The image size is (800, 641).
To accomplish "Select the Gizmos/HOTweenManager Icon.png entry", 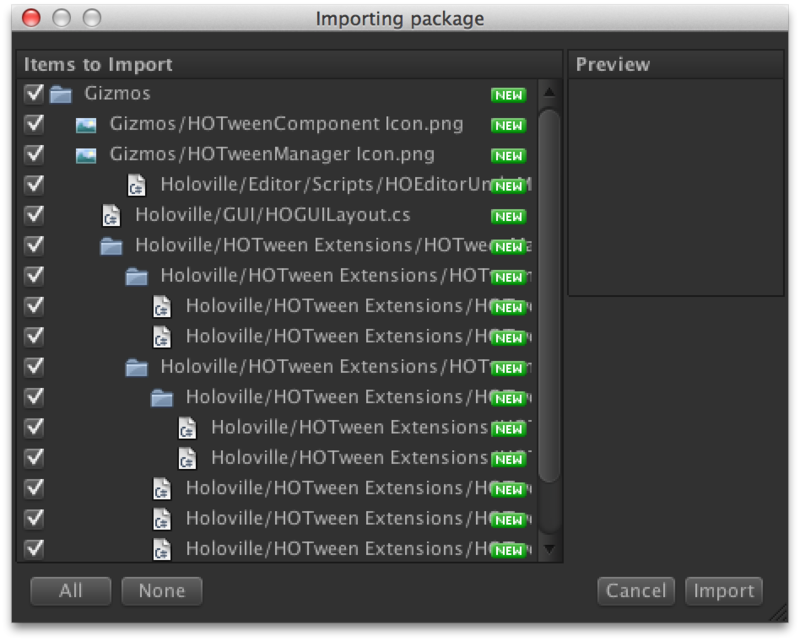I will click(x=272, y=155).
